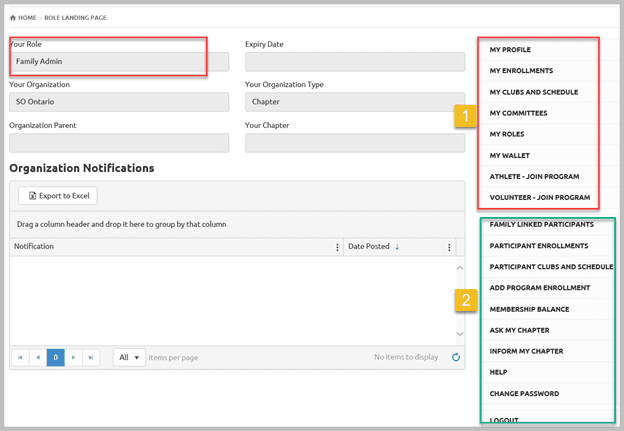Image resolution: width=624 pixels, height=431 pixels.
Task: Open the items per page dropdown
Action: click(x=129, y=357)
